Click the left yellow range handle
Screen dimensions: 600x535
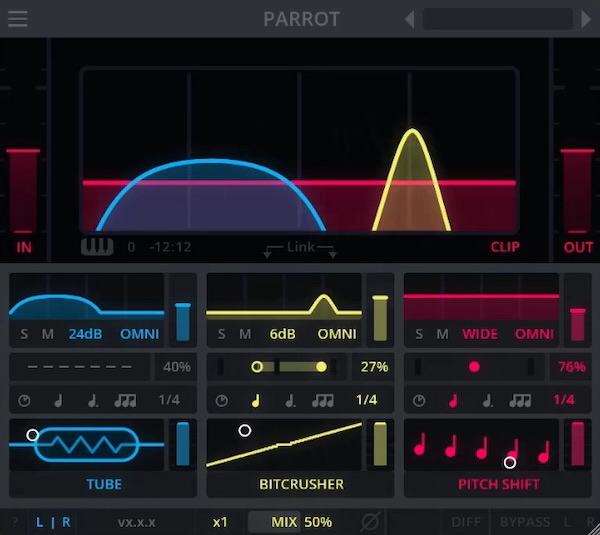(257, 367)
